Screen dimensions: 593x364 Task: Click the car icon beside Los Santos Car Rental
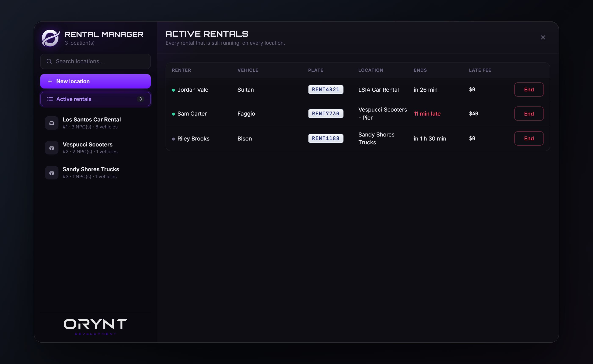[x=51, y=123]
